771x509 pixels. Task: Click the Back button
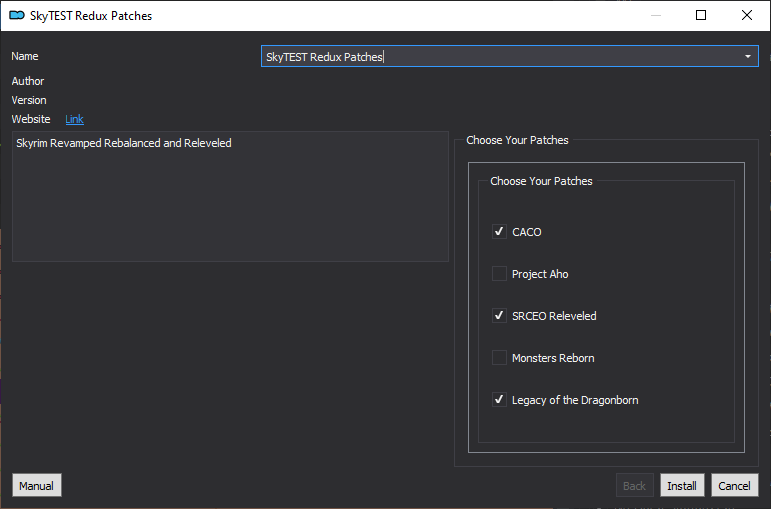pyautogui.click(x=634, y=486)
